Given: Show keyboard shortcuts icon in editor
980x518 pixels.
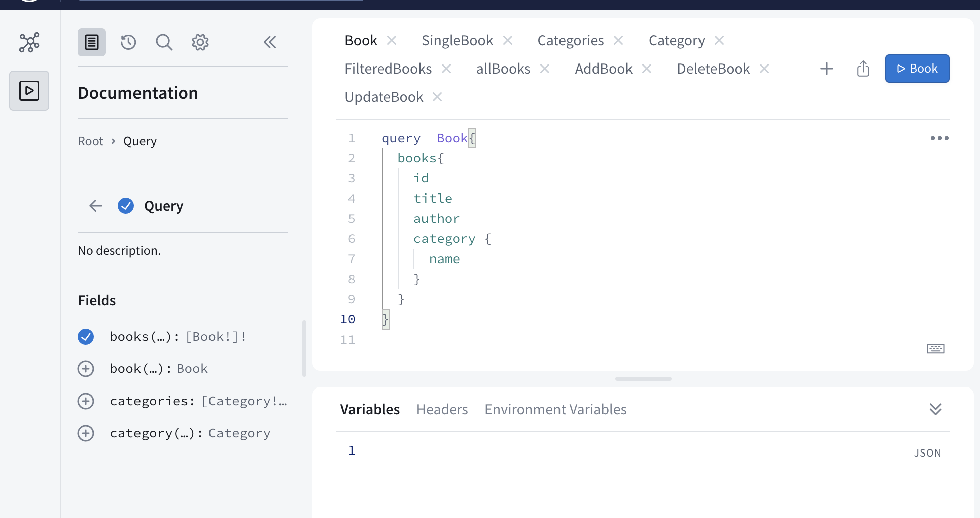Looking at the screenshot, I should (x=936, y=349).
